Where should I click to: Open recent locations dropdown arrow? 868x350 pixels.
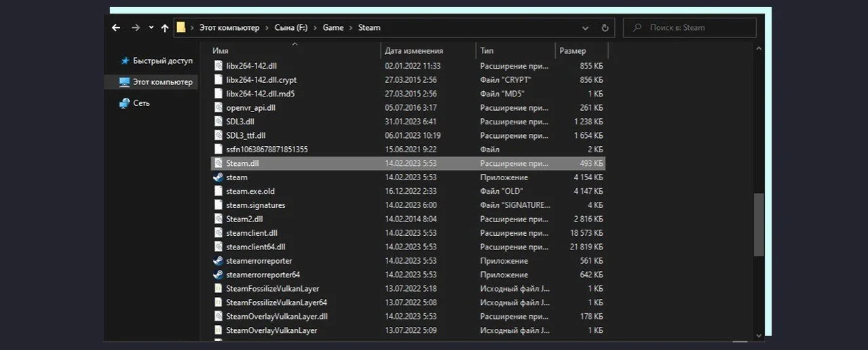(150, 29)
